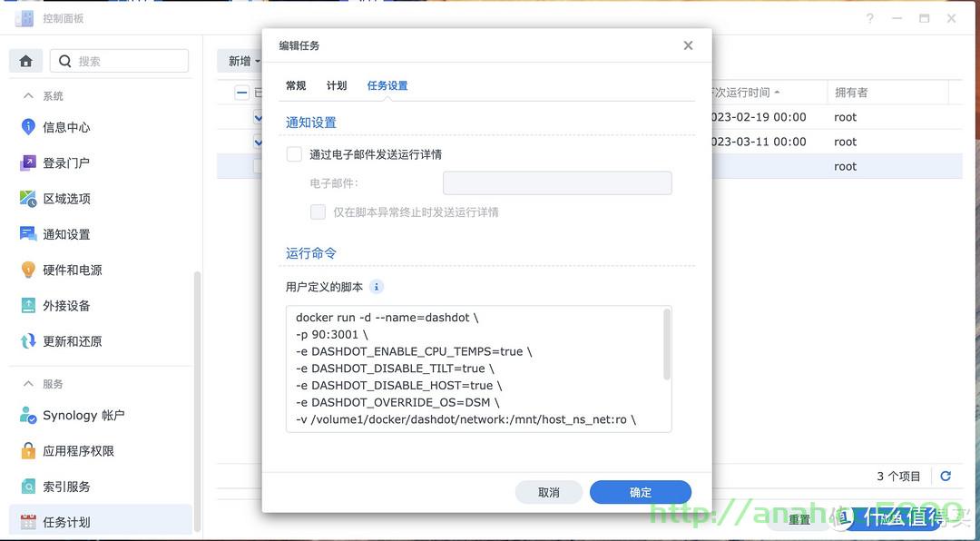Click the search magnifier icon
Screen dimensions: 980x541
(65, 62)
